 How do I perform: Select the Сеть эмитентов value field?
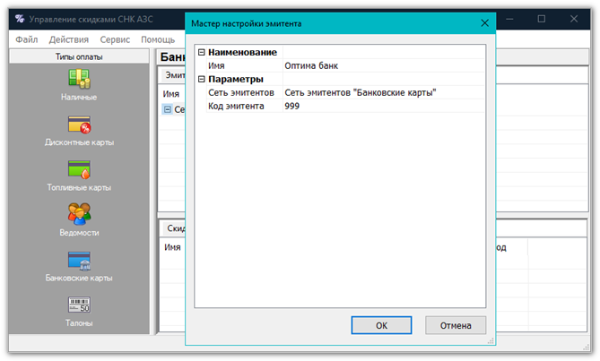point(383,93)
